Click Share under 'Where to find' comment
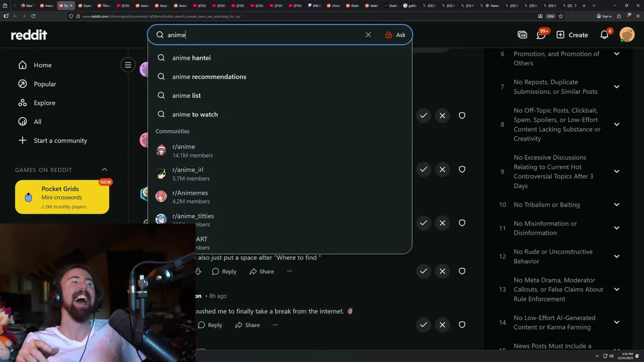644x362 pixels. coord(261,271)
